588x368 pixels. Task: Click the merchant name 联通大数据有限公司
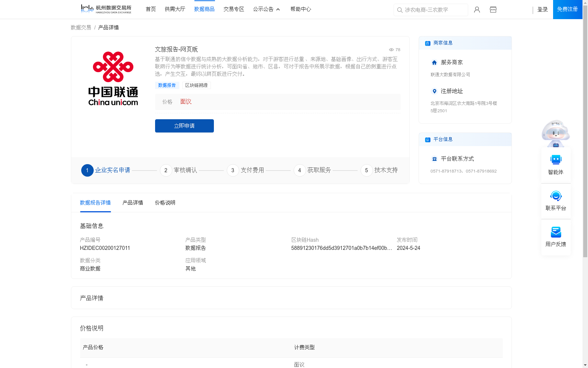point(450,75)
